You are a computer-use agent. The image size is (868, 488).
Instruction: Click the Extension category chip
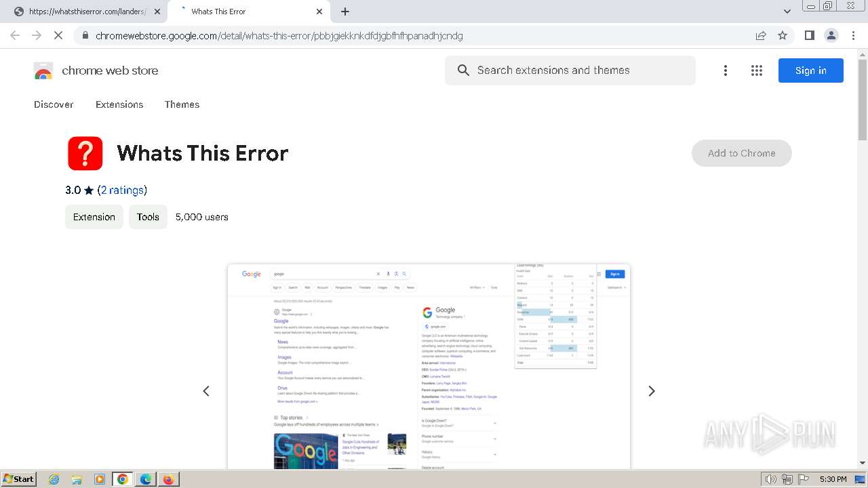point(94,217)
